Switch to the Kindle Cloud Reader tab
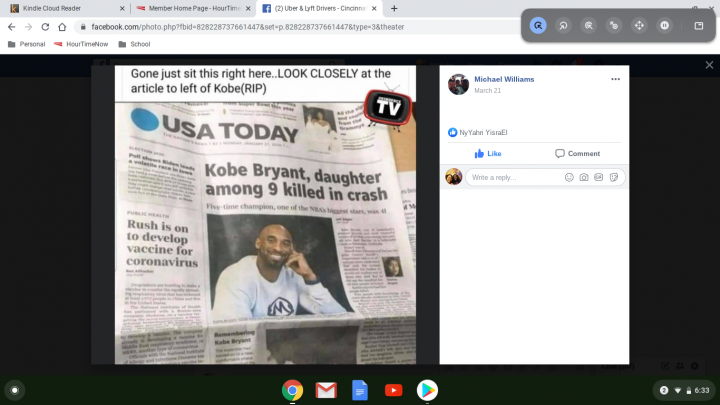 point(60,8)
